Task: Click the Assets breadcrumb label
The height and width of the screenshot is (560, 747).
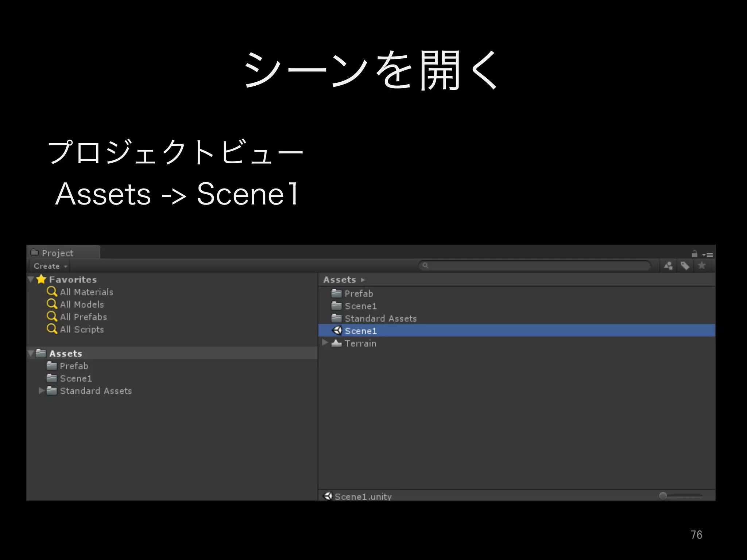Action: pyautogui.click(x=340, y=280)
